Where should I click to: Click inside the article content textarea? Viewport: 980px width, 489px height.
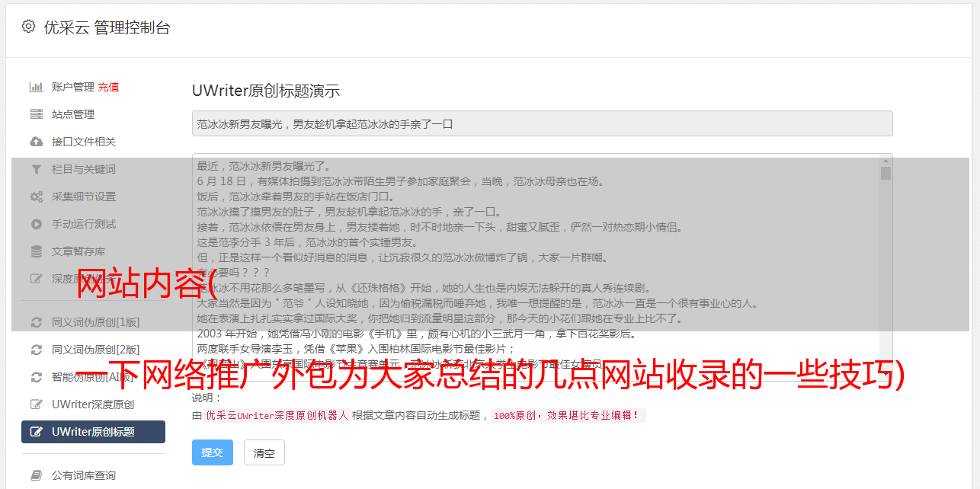pyautogui.click(x=536, y=268)
